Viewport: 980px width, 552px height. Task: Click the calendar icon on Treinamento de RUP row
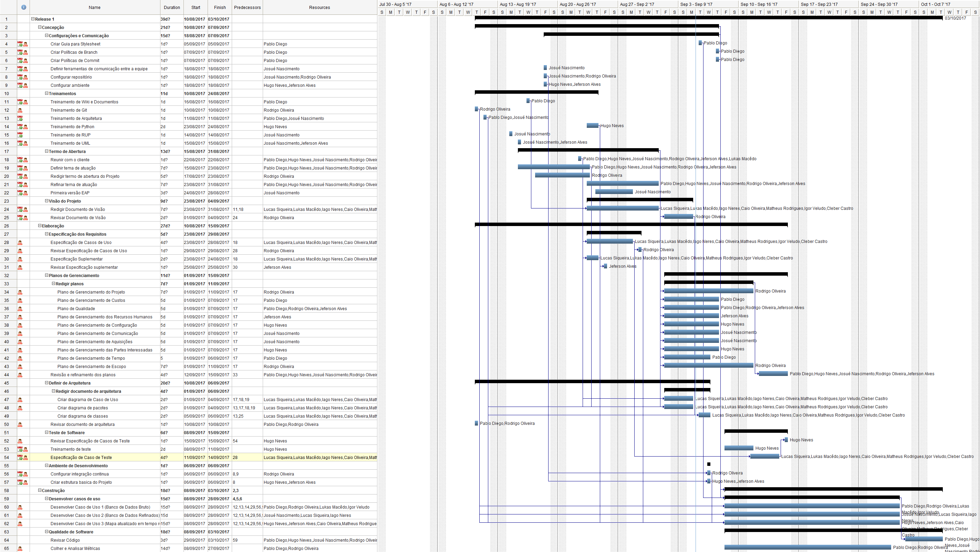[x=20, y=135]
